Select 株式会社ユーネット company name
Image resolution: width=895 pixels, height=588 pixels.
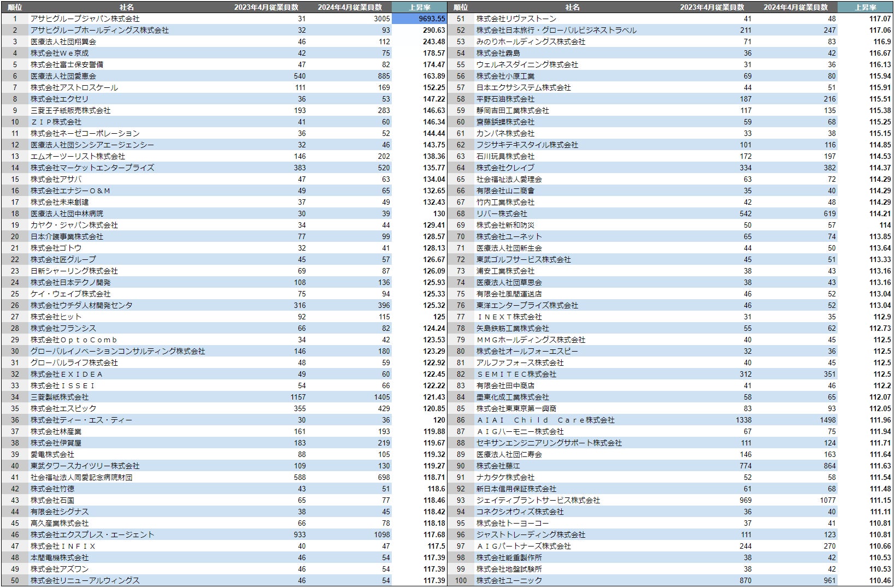click(x=509, y=236)
